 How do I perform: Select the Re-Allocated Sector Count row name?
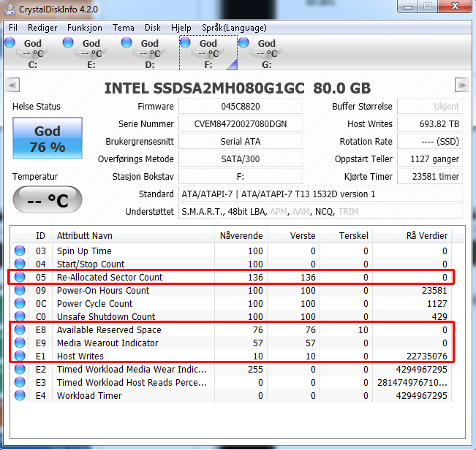110,277
